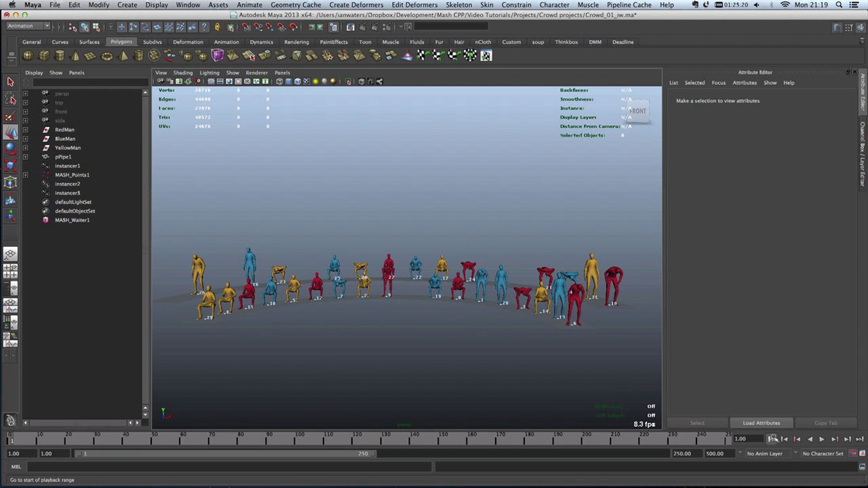Screen dimensions: 868x488
Task: Toggle viewport use all lights icon
Action: click(315, 81)
